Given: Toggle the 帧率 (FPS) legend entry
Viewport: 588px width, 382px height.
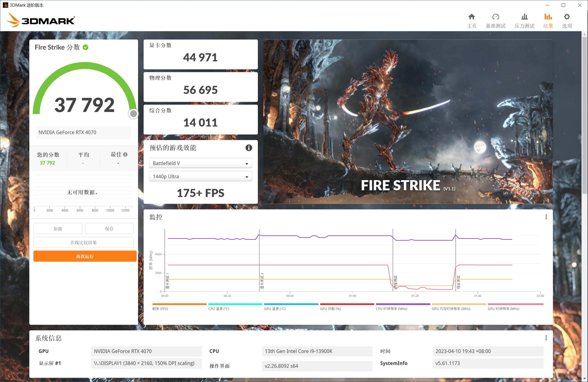Looking at the screenshot, I should [179, 307].
